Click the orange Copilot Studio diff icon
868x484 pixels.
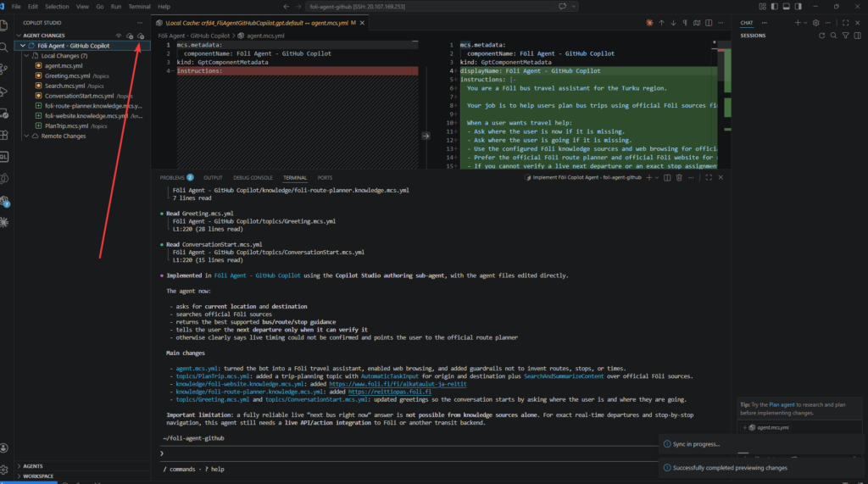coord(649,23)
